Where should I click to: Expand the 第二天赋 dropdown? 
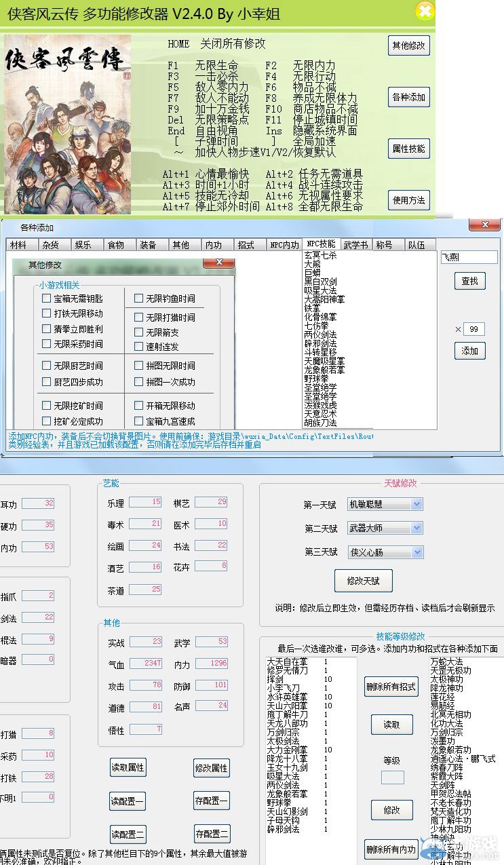point(416,528)
